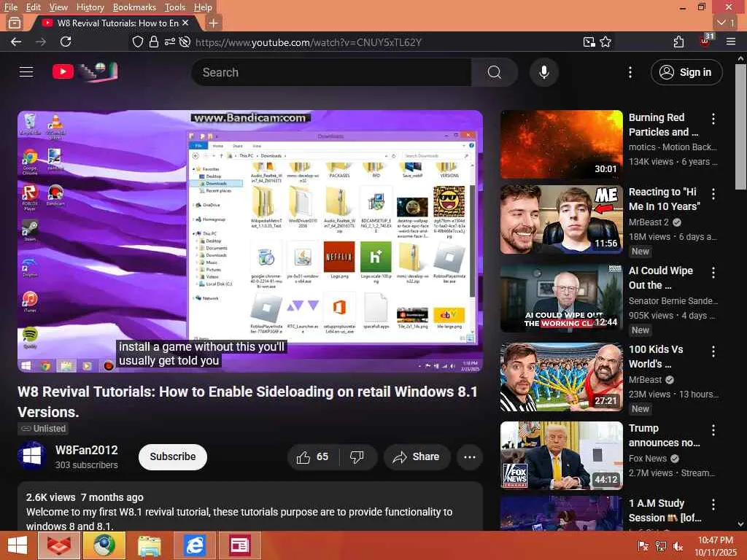Show site security info via padlock icon
The height and width of the screenshot is (560, 747).
[153, 42]
